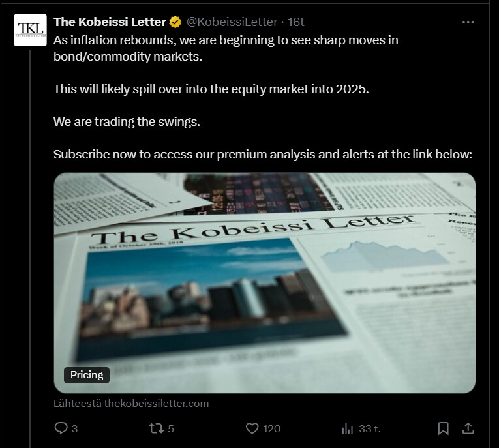Click the 33 t. views count

pos(369,428)
